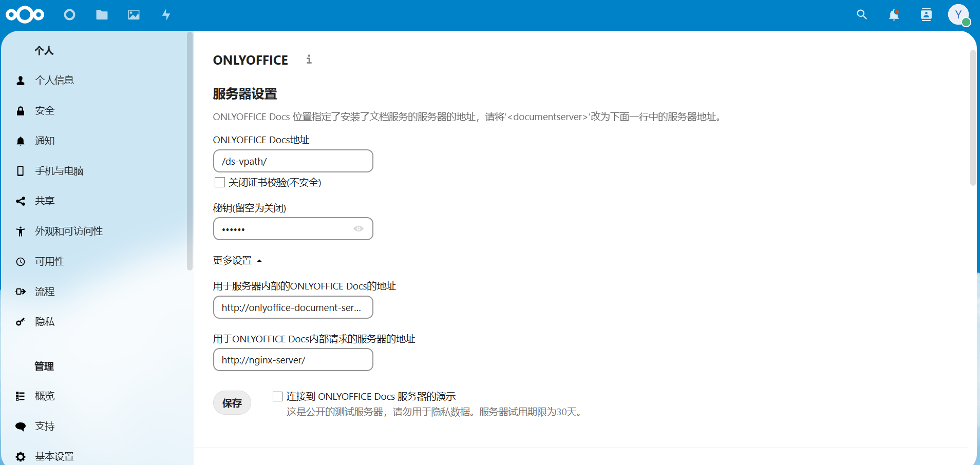Check 连接到 ONLYOFFICE Docs 服务器的演示 box
Viewport: 980px width, 465px height.
(278, 396)
